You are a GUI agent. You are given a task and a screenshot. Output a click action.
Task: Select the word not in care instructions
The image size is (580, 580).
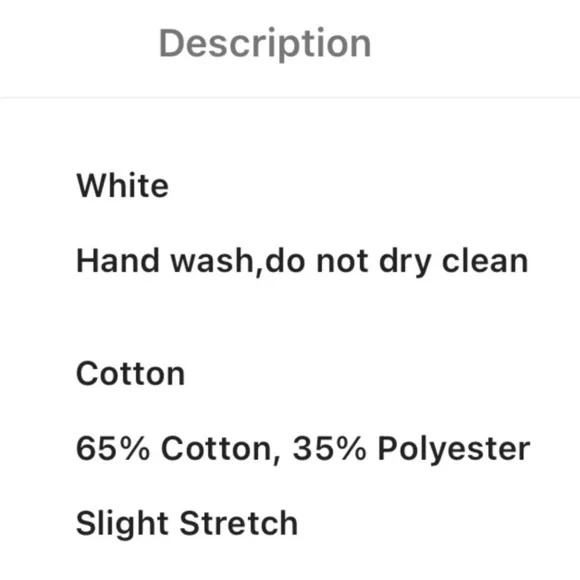342,261
